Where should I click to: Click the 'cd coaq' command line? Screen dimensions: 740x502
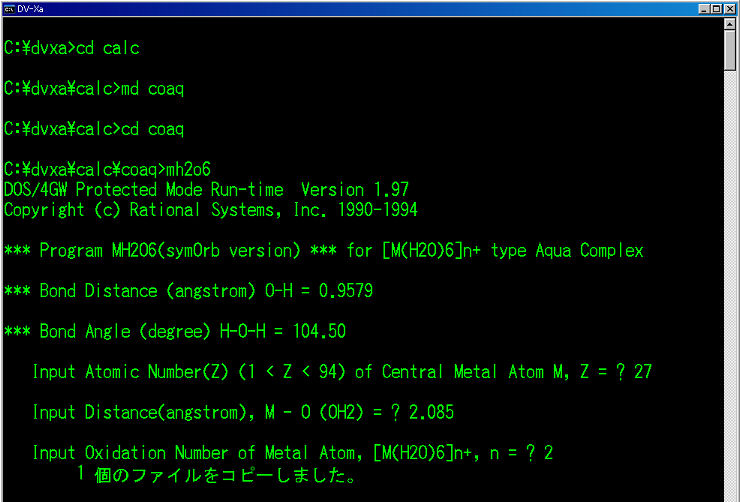coord(94,129)
